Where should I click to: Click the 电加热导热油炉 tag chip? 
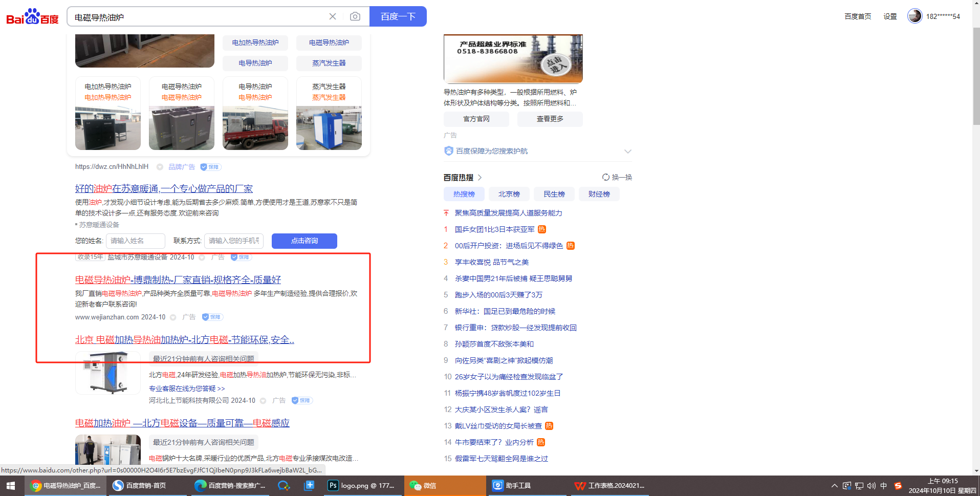(255, 42)
